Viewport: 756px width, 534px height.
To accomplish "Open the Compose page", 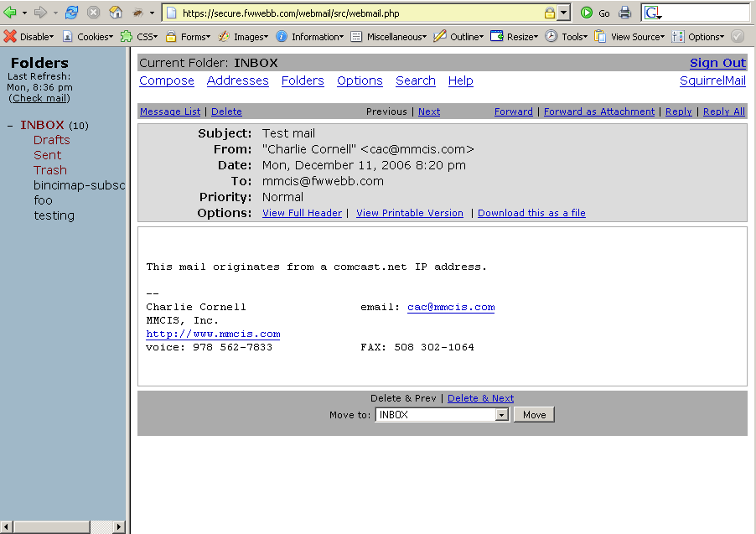I will [167, 80].
